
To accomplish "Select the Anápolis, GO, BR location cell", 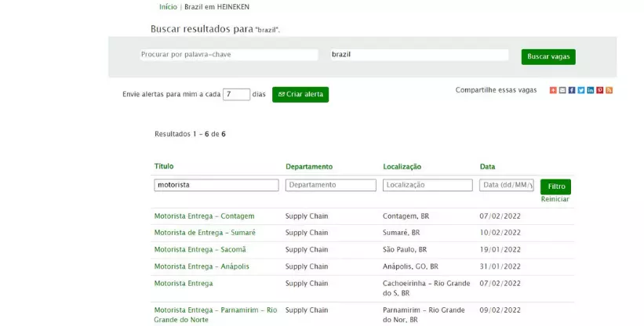I will (410, 266).
